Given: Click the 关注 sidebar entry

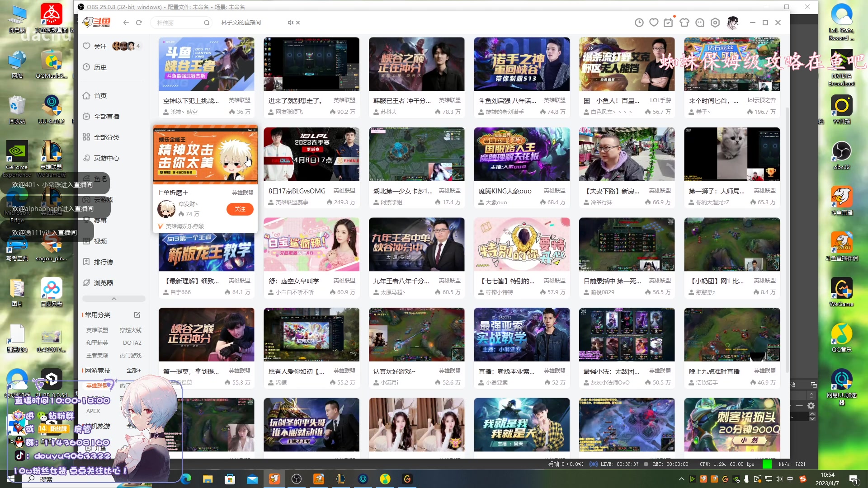Looking at the screenshot, I should tap(100, 47).
